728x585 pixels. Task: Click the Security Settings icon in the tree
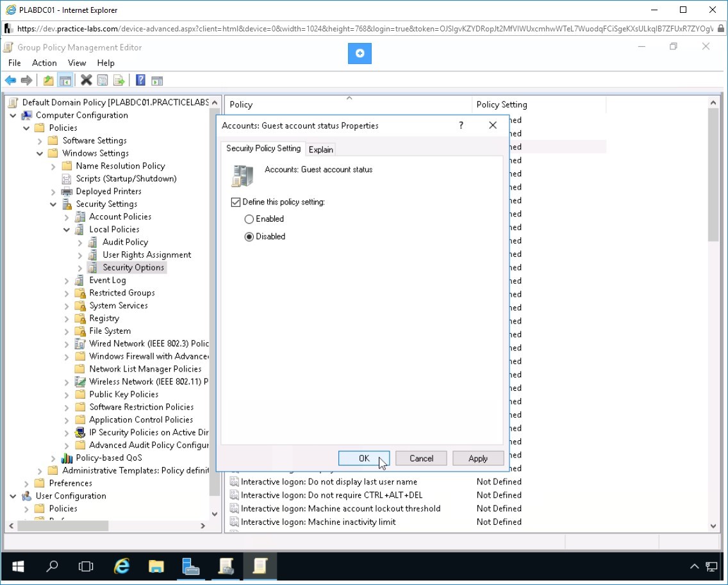coord(67,204)
